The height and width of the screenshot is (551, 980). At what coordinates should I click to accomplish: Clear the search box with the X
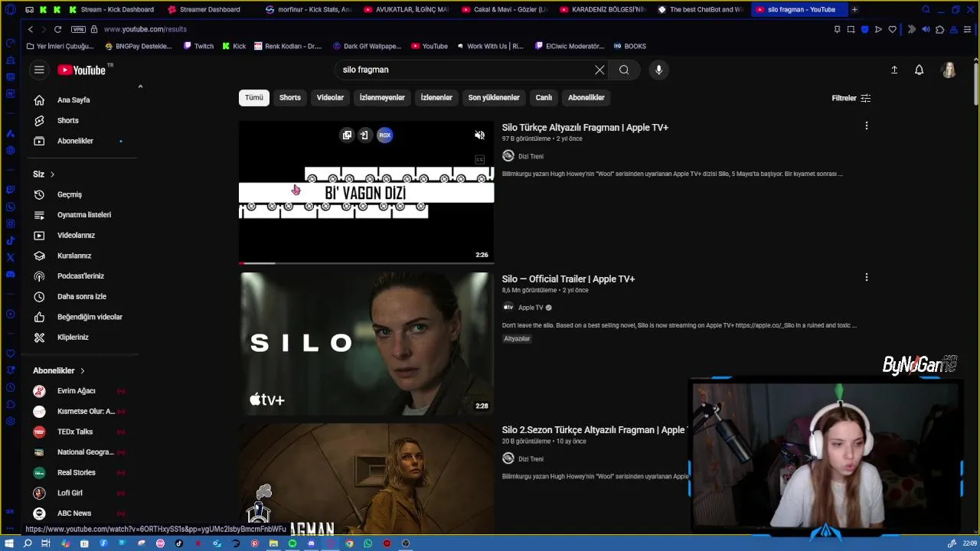[x=599, y=70]
